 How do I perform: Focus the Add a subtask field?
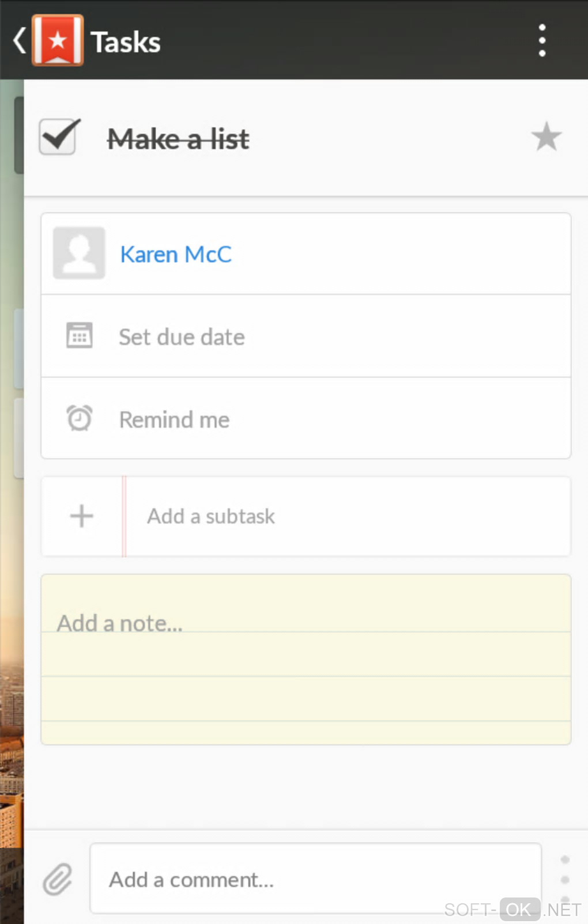click(x=346, y=516)
